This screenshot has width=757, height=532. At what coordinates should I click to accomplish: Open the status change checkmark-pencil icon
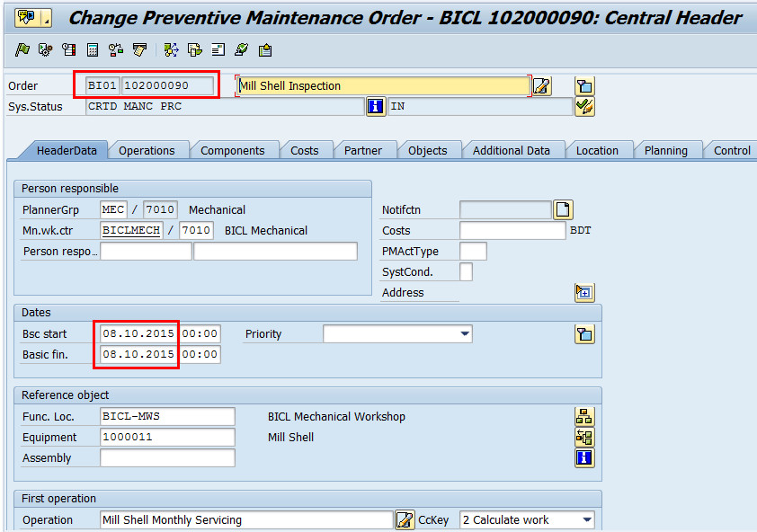tap(583, 106)
